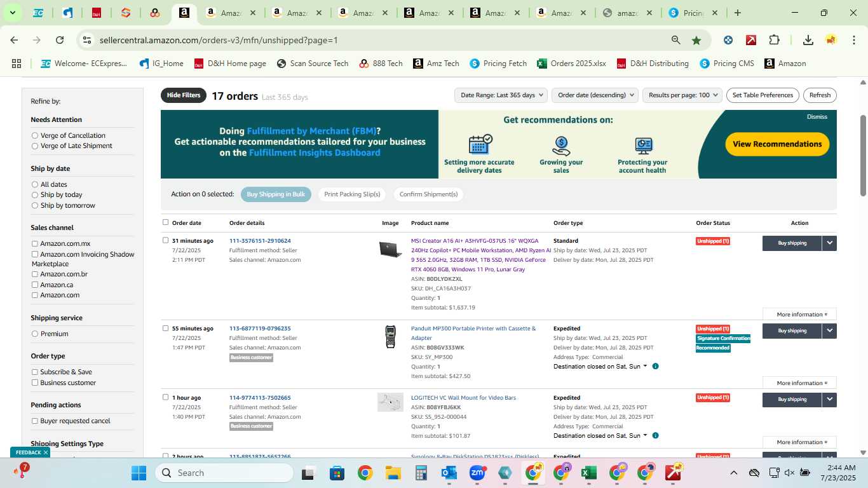Image resolution: width=868 pixels, height=488 pixels.
Task: Click View Recommendations button
Action: 777,144
